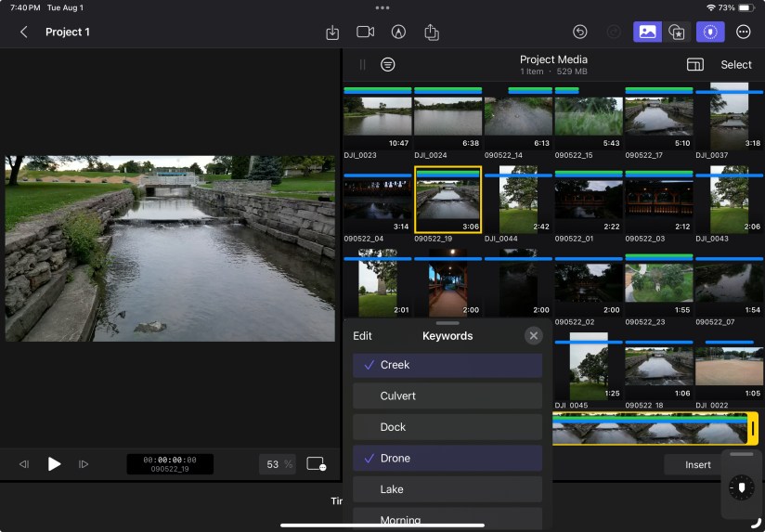765x532 pixels.
Task: Click the browser layout icon near Select
Action: [694, 65]
